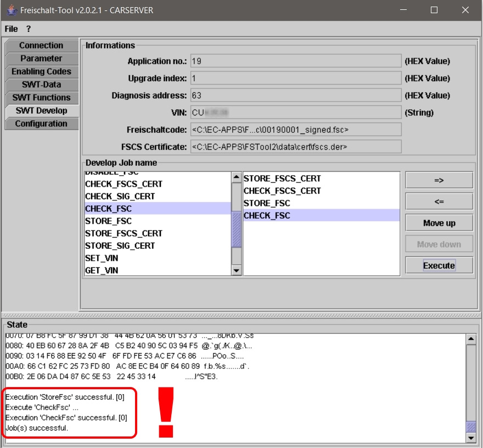Image resolution: width=483 pixels, height=448 pixels.
Task: Click the VIN input field
Action: (296, 113)
